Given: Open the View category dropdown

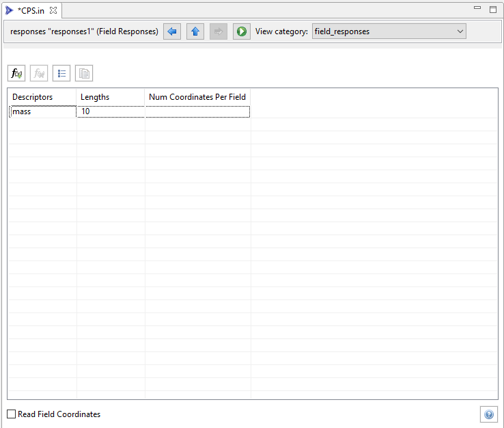Looking at the screenshot, I should pos(389,31).
